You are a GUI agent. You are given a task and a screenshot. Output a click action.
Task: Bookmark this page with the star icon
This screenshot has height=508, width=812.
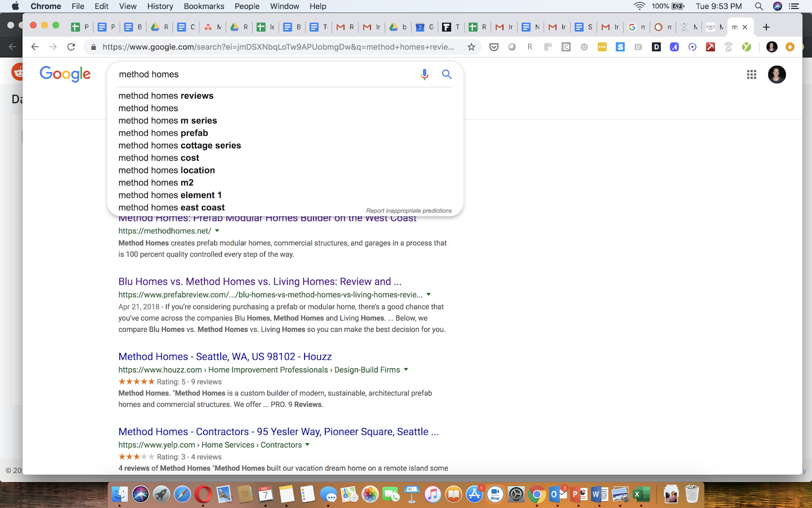pyautogui.click(x=471, y=47)
